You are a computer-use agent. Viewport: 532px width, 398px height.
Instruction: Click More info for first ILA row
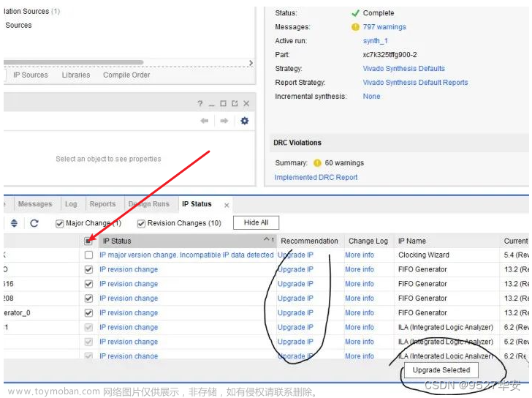point(360,327)
